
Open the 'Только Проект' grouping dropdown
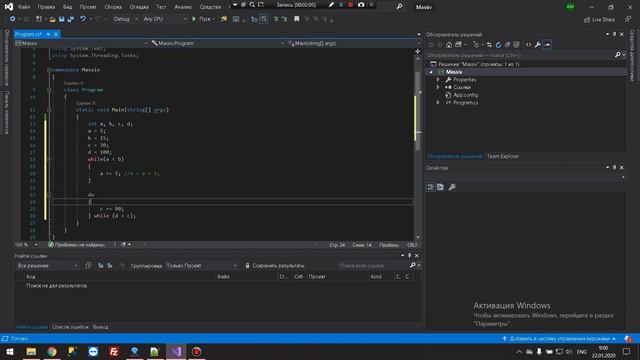pos(201,266)
